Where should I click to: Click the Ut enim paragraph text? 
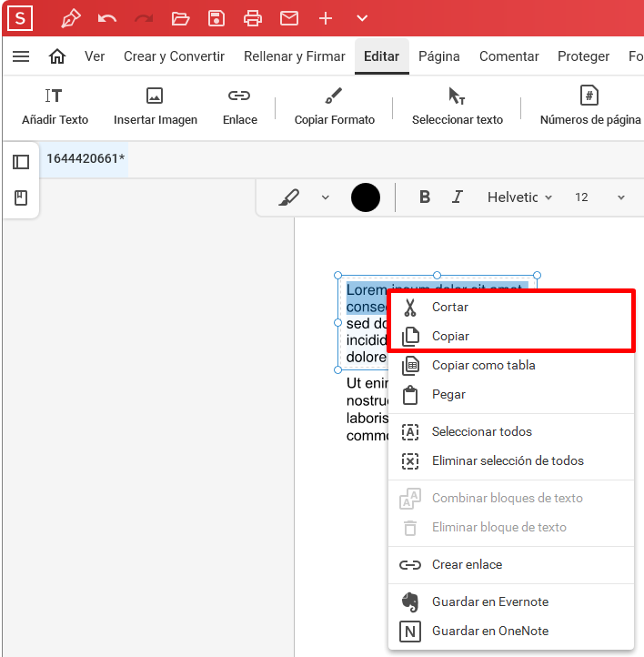click(x=367, y=409)
